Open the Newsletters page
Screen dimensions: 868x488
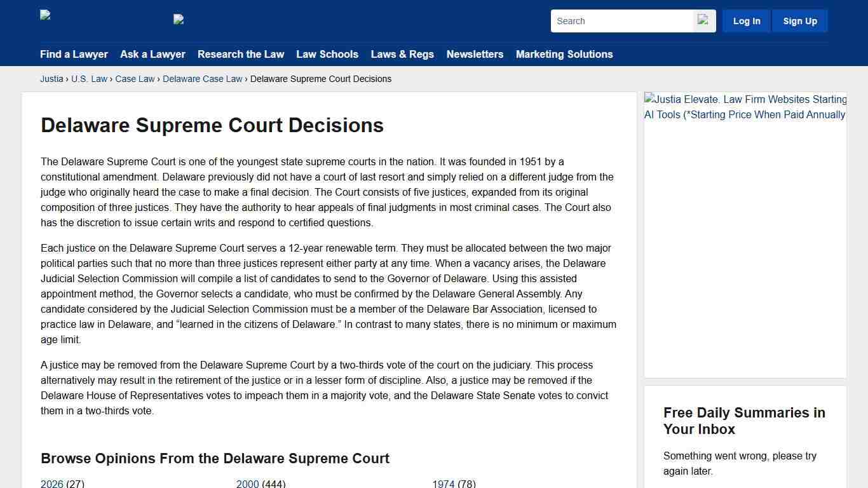475,54
